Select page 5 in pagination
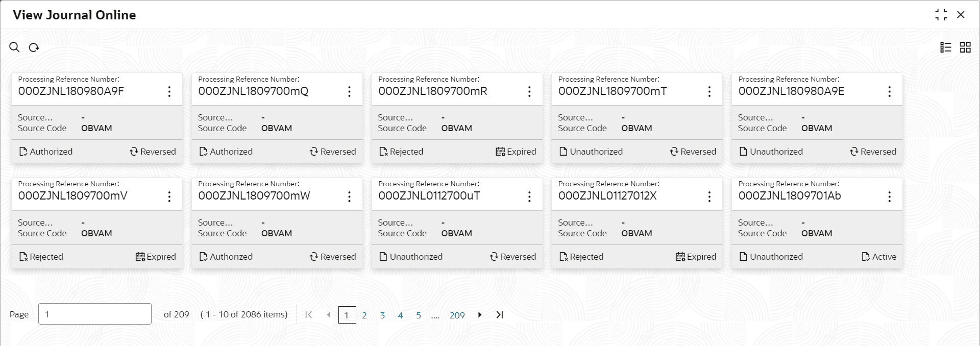 coord(419,315)
